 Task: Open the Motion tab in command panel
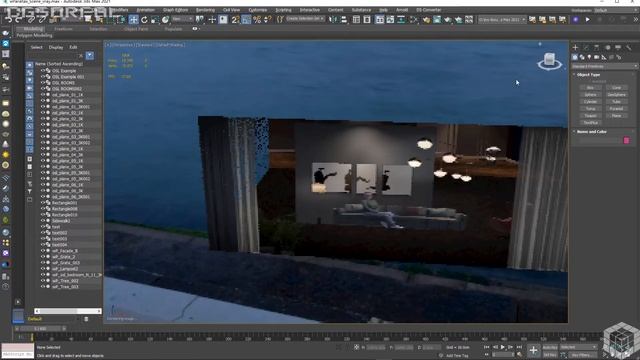(608, 48)
